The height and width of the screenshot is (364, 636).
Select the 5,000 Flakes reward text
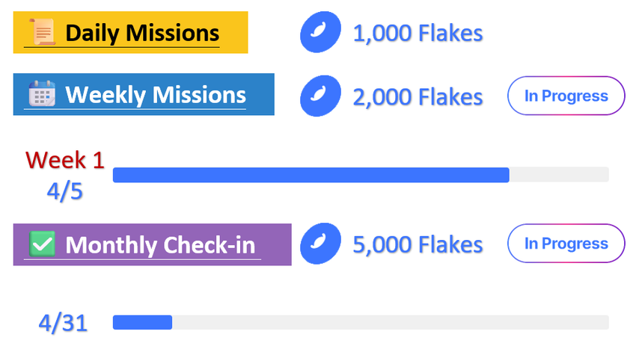point(418,244)
